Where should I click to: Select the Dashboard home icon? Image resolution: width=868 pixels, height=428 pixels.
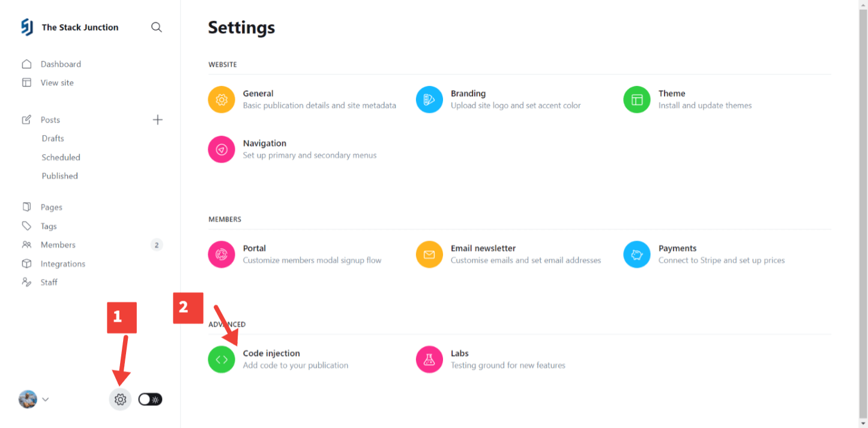(x=26, y=64)
